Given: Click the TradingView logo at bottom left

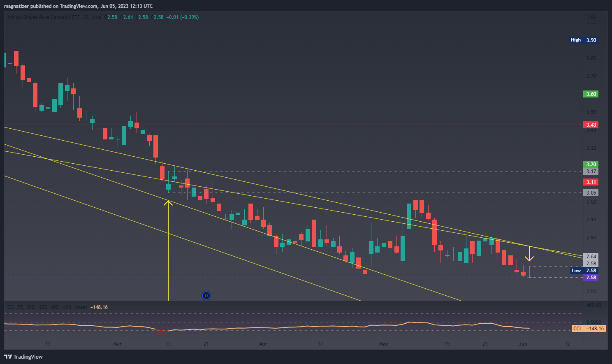Looking at the screenshot, I should pos(23,357).
